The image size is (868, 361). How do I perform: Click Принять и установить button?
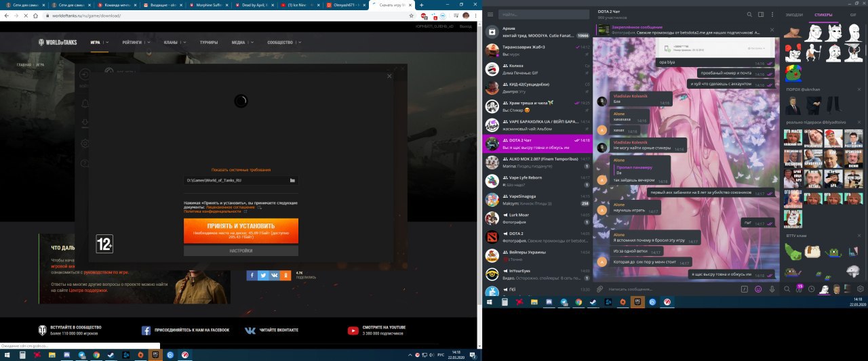(241, 230)
